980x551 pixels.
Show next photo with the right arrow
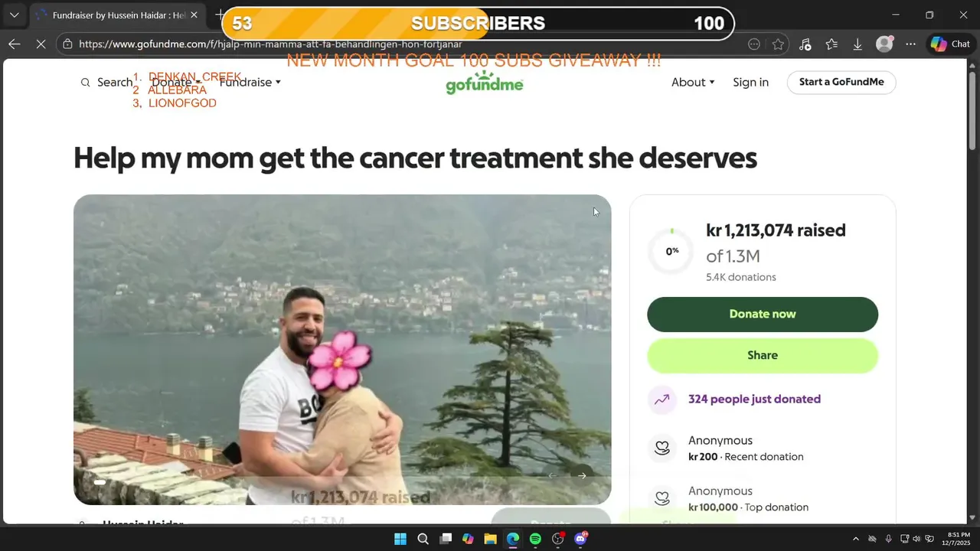click(x=582, y=476)
